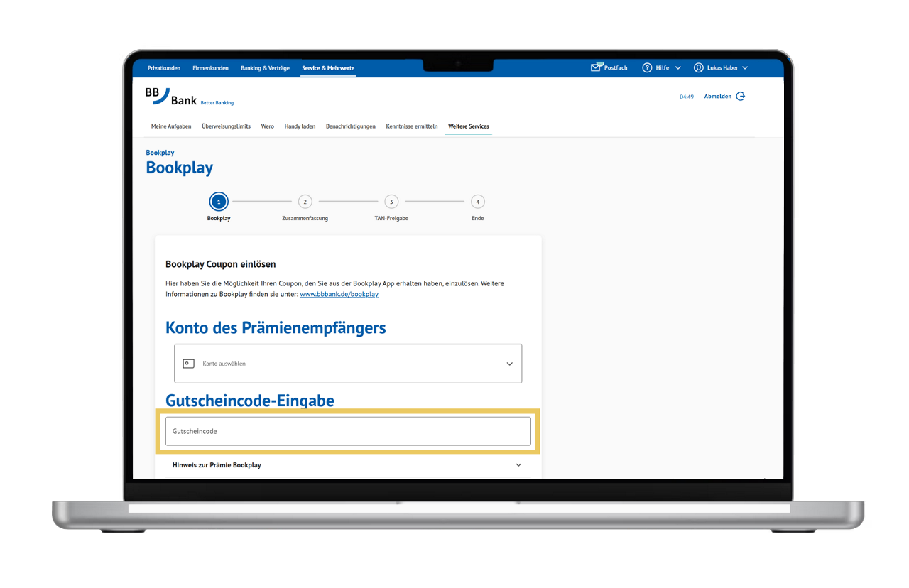The width and height of the screenshot is (909, 588).
Task: Click the logout arrow icon beside Abmelden
Action: point(741,97)
